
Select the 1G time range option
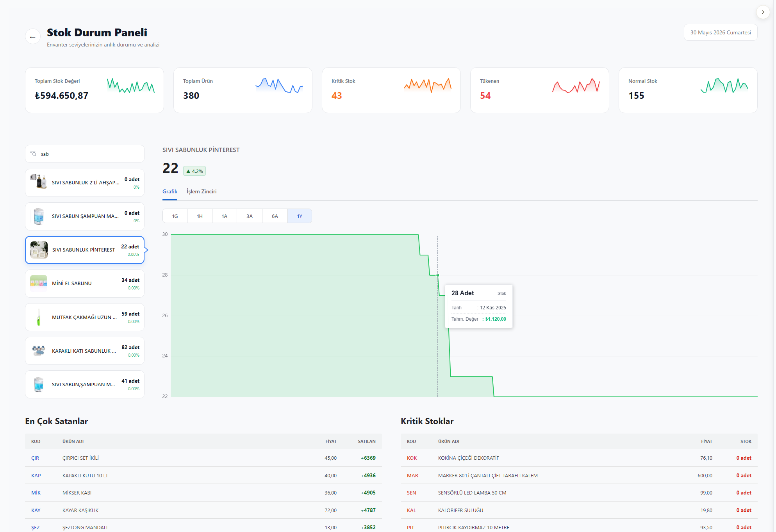pyautogui.click(x=175, y=216)
